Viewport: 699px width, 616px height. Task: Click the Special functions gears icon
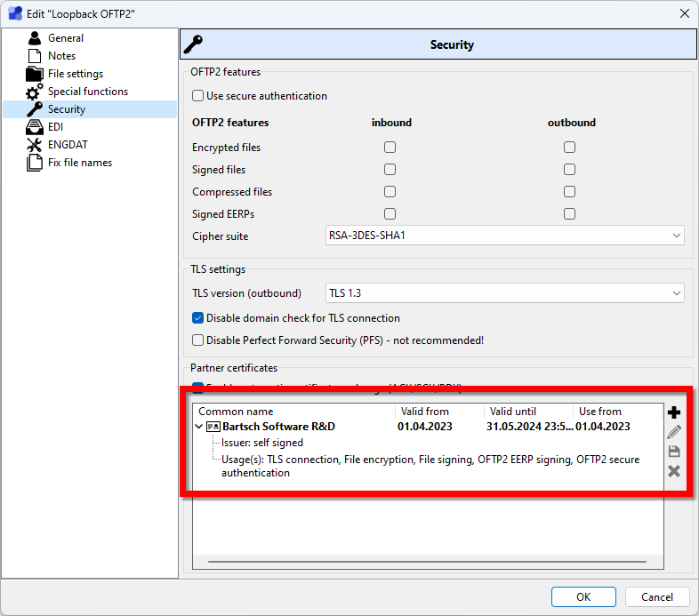35,92
